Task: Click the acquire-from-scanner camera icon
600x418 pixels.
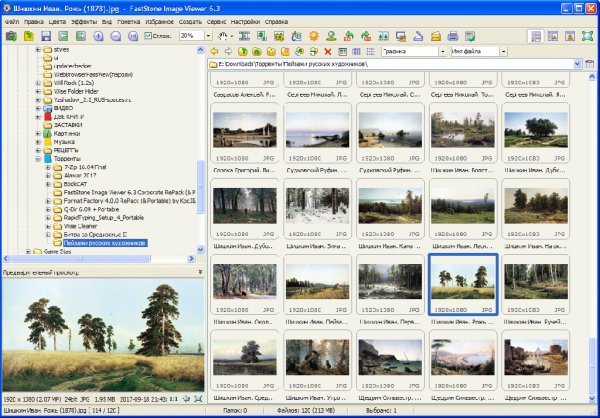Action: click(x=11, y=36)
